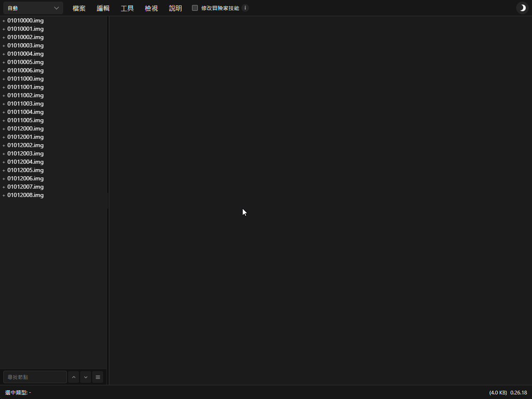
Task: Select tree item 01012006.img
Action: [x=25, y=178]
